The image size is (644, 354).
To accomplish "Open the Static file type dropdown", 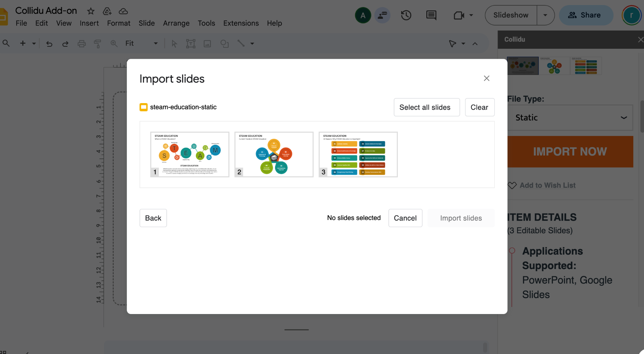I will (570, 117).
